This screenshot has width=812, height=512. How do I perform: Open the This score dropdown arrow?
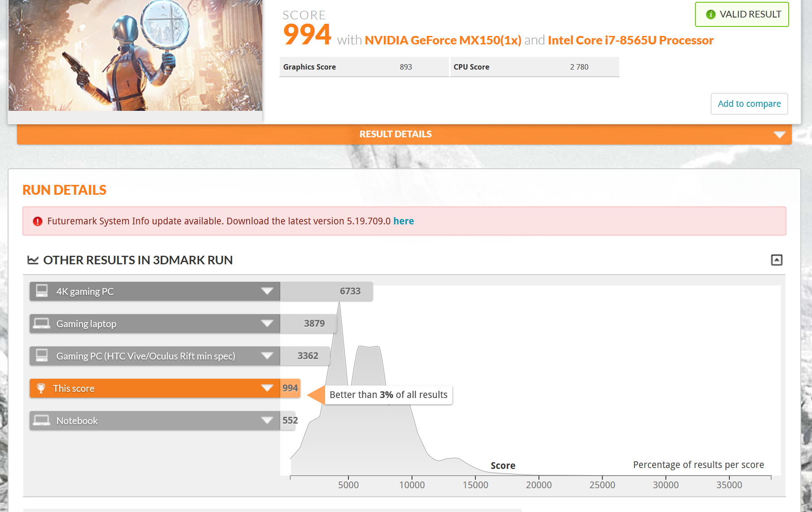click(267, 388)
